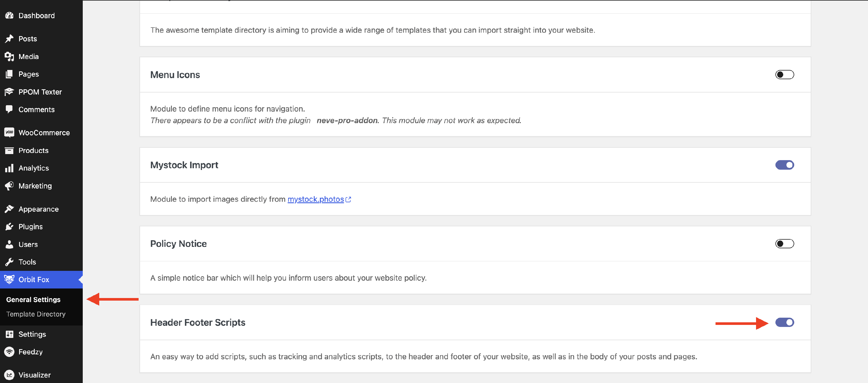Open the Template Directory submenu item
The height and width of the screenshot is (383, 868).
(x=36, y=314)
